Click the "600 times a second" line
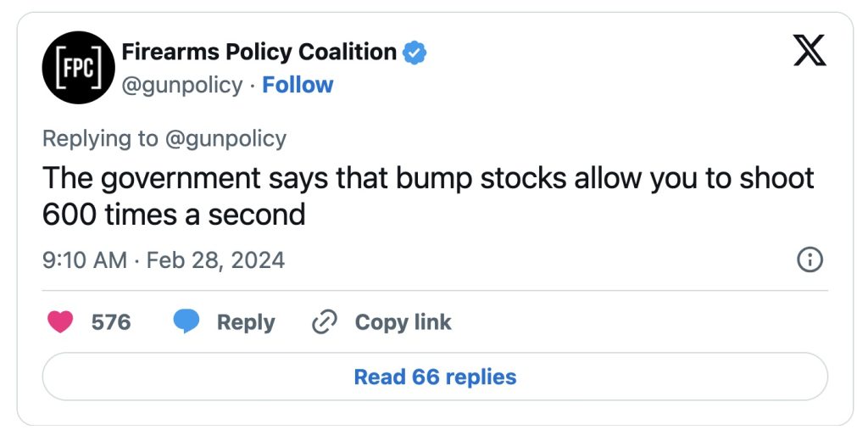This screenshot has width=868, height=441. [x=174, y=215]
